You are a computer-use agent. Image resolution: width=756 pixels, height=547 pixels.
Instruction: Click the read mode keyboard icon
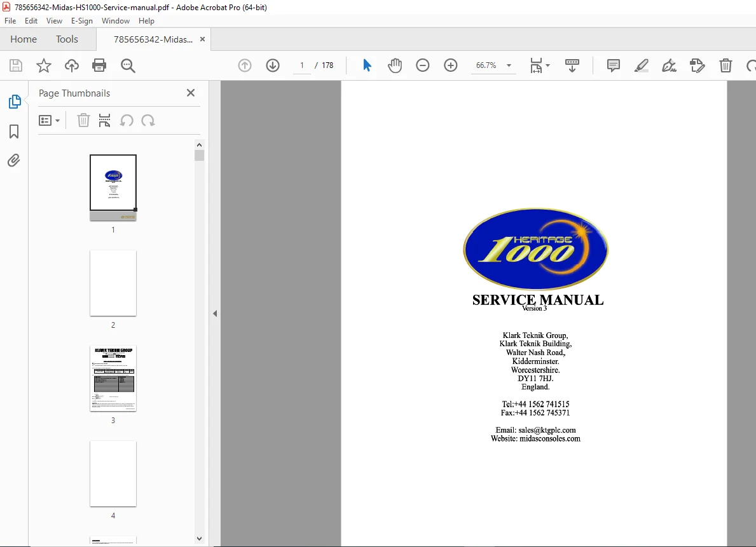click(572, 65)
